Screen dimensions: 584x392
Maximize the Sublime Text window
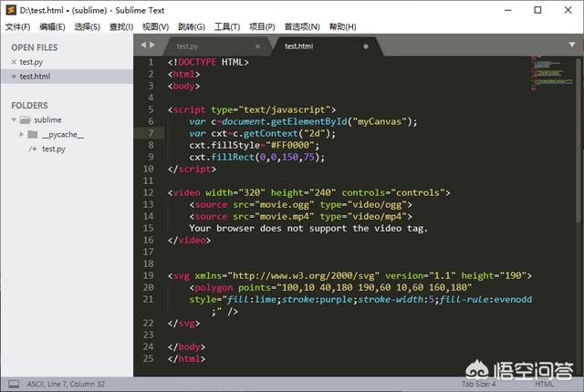pos(537,10)
